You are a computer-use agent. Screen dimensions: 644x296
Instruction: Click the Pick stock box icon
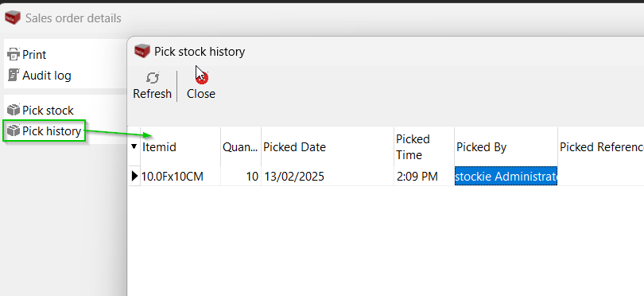(x=14, y=110)
